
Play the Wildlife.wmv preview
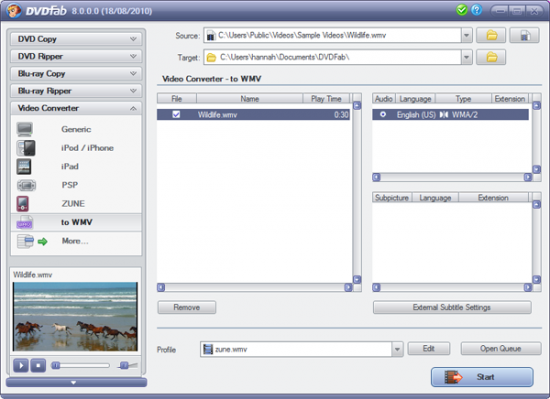click(21, 365)
